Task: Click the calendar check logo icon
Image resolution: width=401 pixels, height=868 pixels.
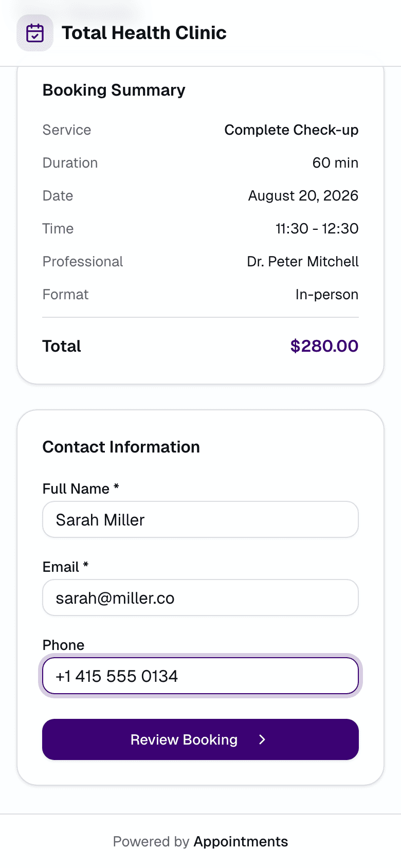Action: 35,33
